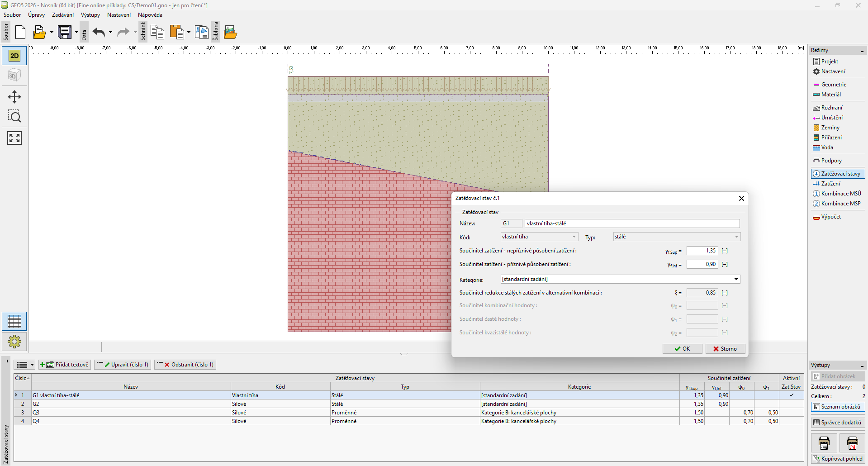Switch to 2D view mode
Screen dimensions: 868x466
pyautogui.click(x=14, y=56)
